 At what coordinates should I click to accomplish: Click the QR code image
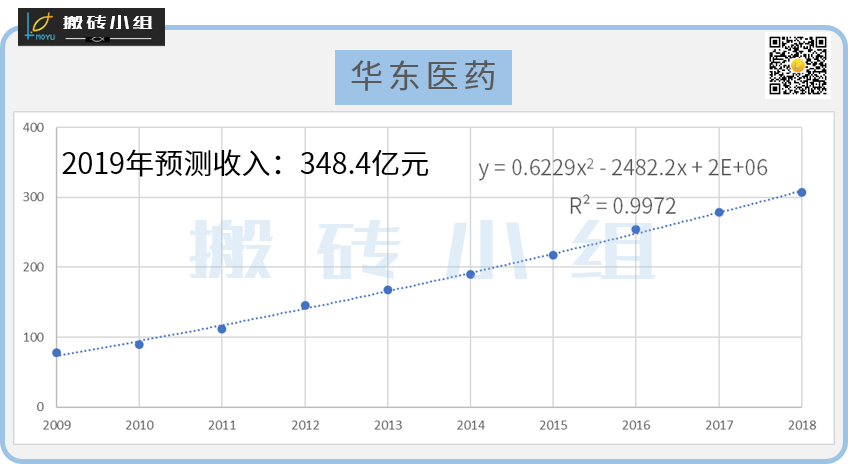pos(798,65)
